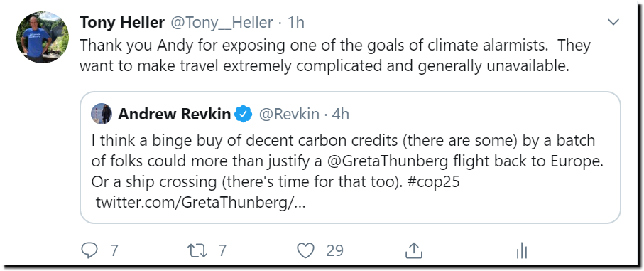Click Andrew Revkin's blue verified badge
Image resolution: width=644 pixels, height=271 pixels.
(x=244, y=115)
